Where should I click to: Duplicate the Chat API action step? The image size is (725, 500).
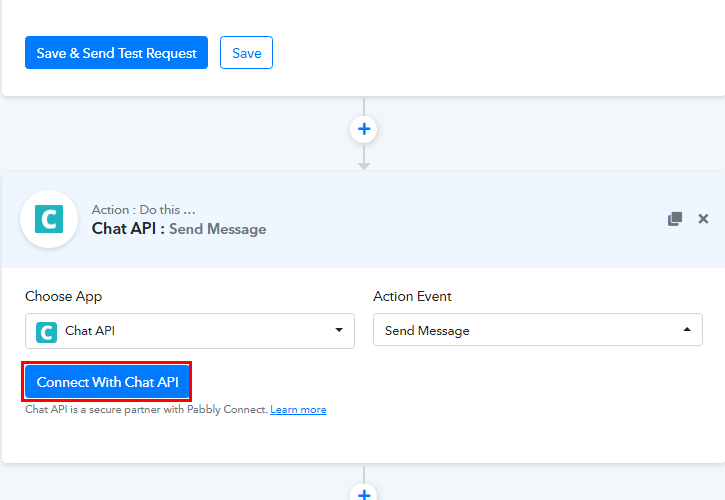point(675,219)
